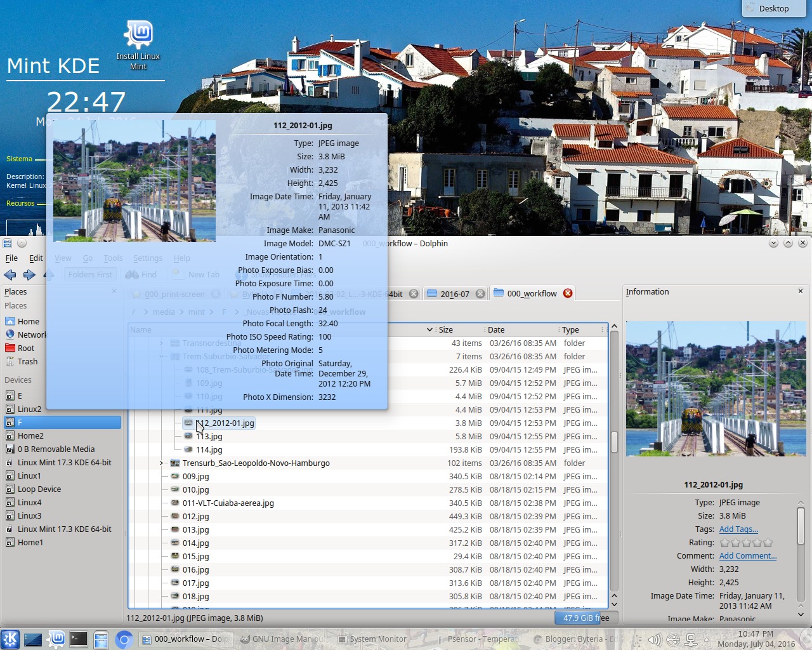
Task: Switch to the 2016-07 tab
Action: pos(454,294)
